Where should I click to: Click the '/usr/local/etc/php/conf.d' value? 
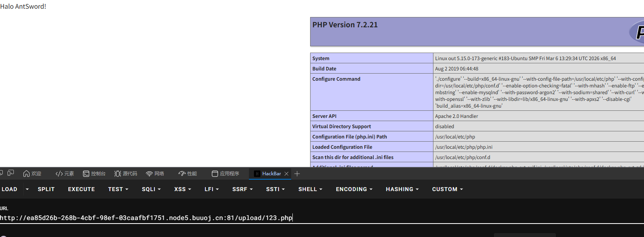462,157
